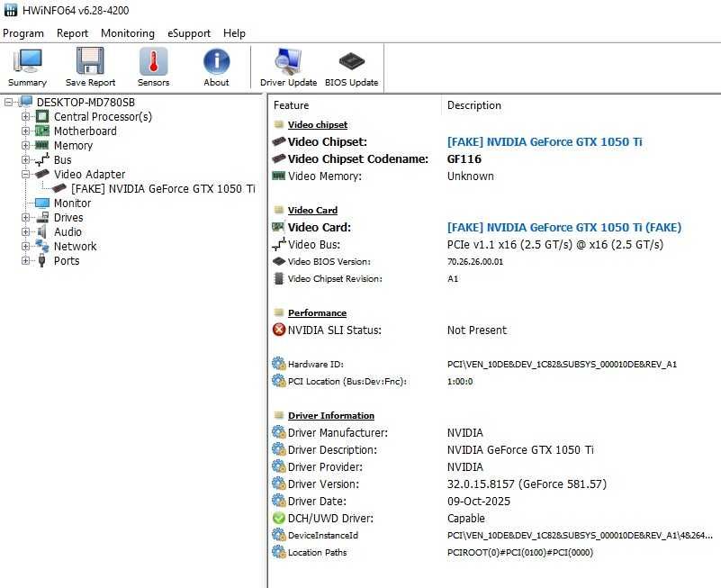Expand the Audio node
This screenshot has width=721, height=588.
pyautogui.click(x=25, y=232)
